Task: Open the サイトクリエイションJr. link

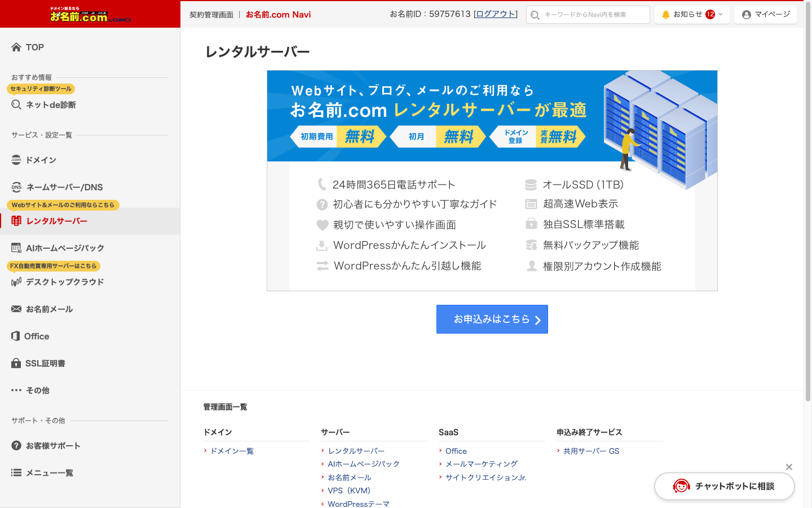Action: 486,478
